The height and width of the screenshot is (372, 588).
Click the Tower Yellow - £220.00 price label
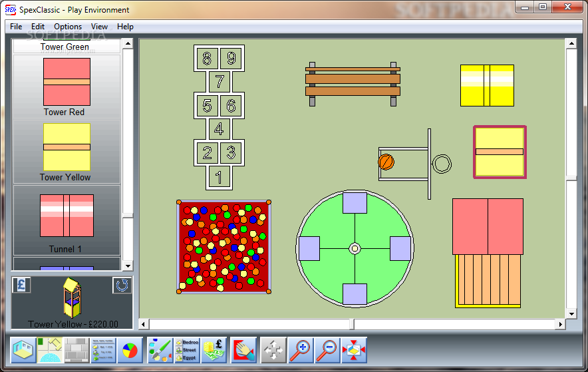point(73,324)
